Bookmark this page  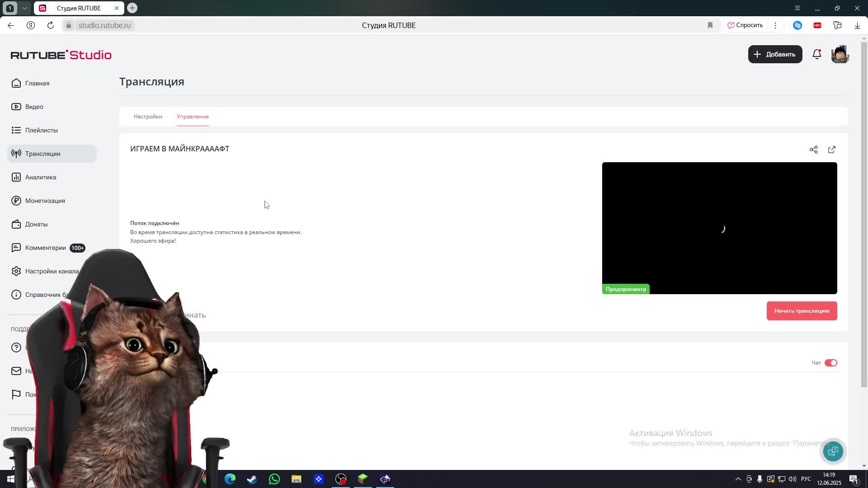(710, 25)
